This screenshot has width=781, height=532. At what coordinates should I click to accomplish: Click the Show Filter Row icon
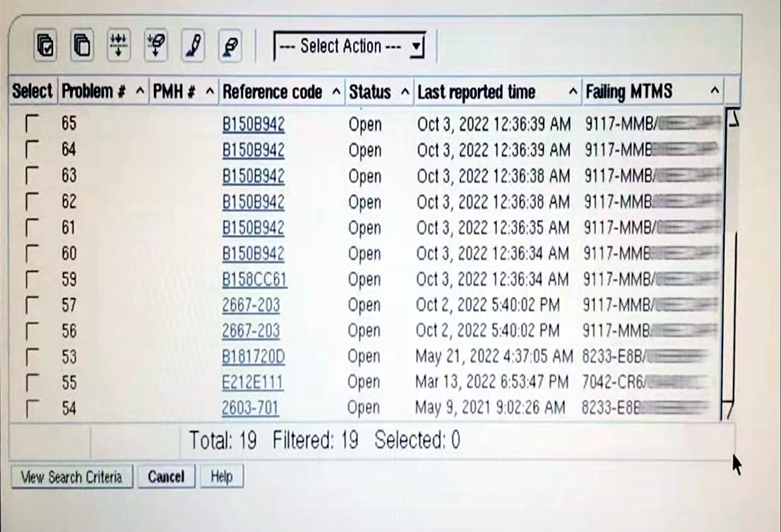coord(119,47)
